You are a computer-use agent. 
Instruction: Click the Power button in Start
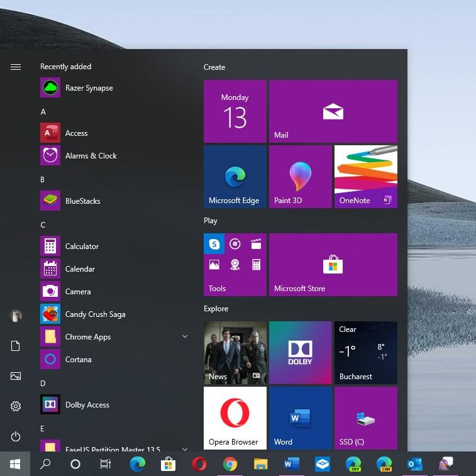pos(16,436)
